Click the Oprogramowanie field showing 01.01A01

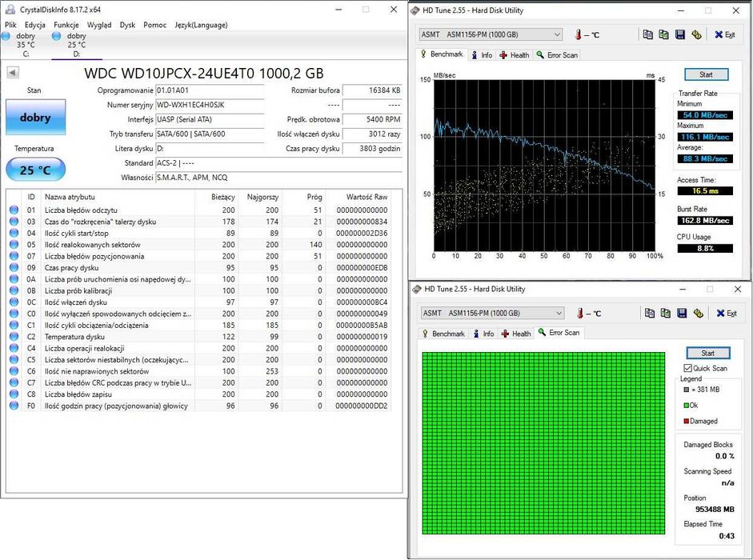click(x=210, y=90)
